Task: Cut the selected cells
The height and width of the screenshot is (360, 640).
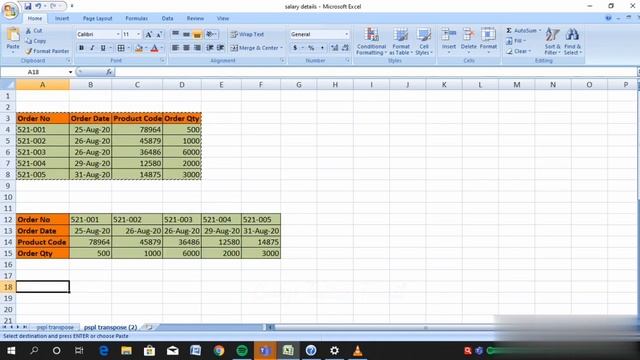Action: 34,31
